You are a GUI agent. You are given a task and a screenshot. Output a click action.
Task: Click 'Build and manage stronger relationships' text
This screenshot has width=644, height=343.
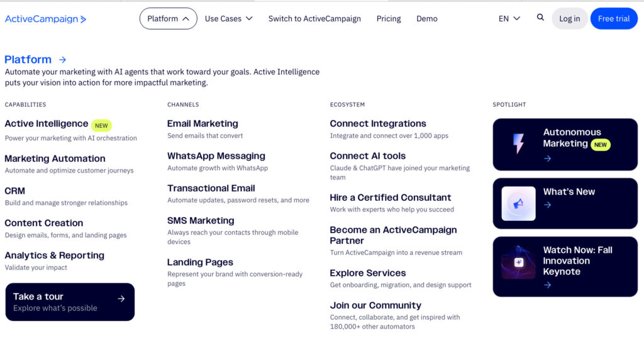click(66, 203)
